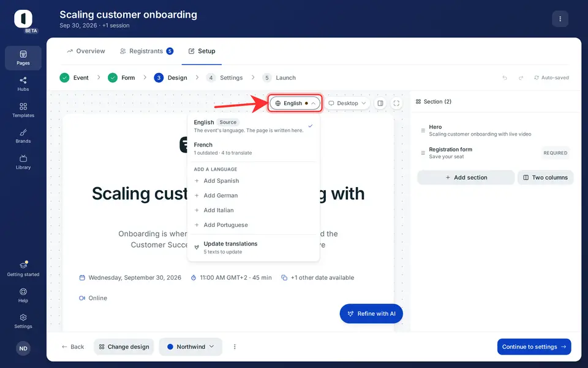The width and height of the screenshot is (588, 368).
Task: Click the Online video camera icon
Action: [x=82, y=298]
